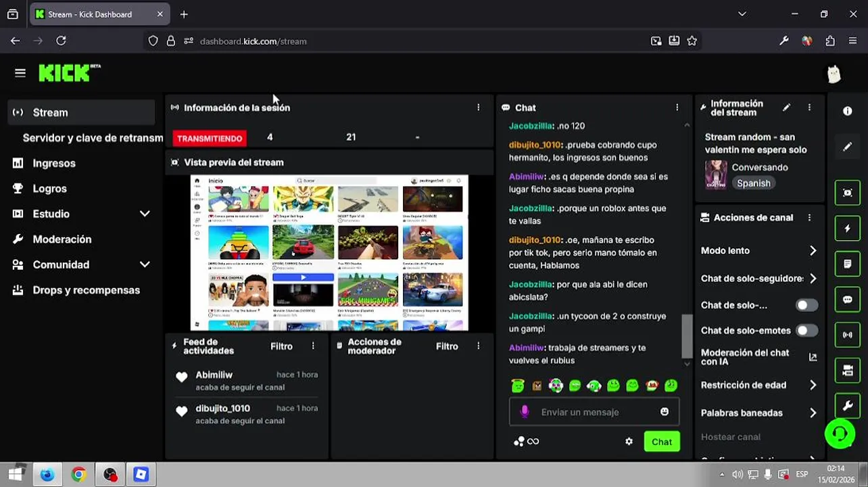
Task: Select the document widget icon in the right rail
Action: [848, 264]
